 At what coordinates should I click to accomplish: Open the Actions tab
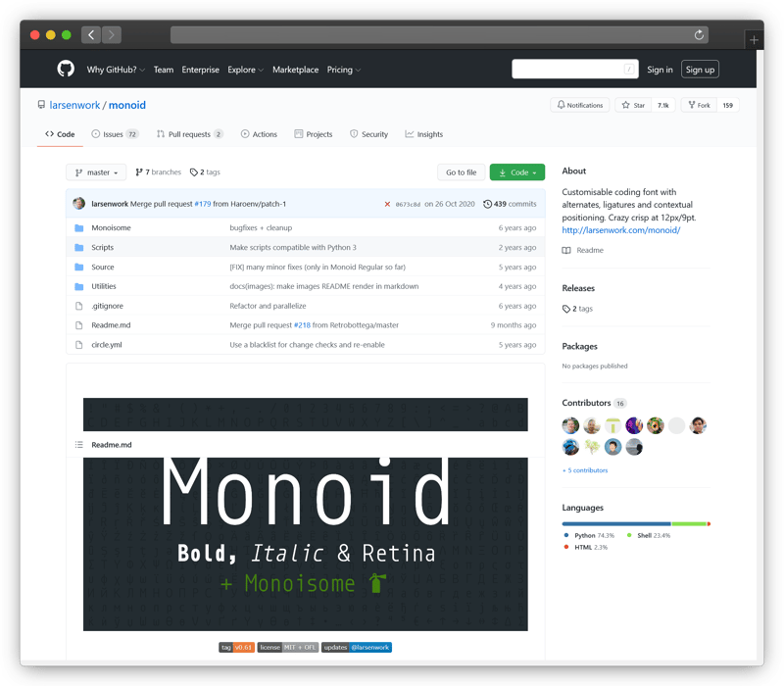pos(259,134)
